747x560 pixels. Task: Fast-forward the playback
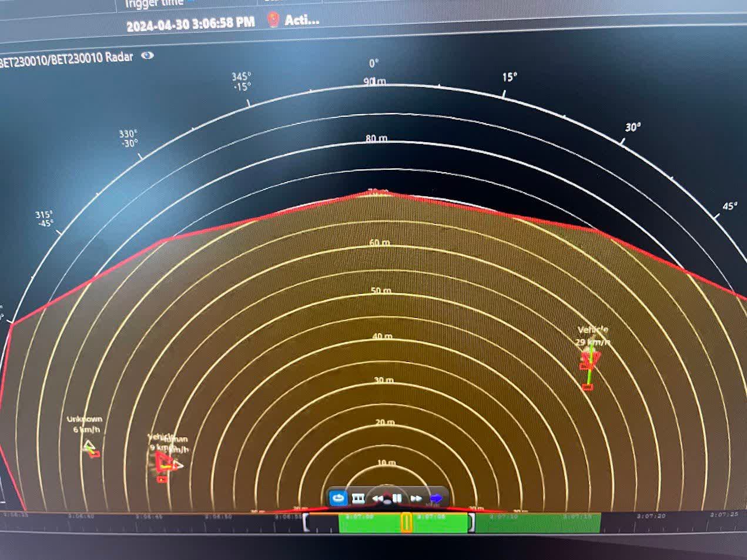click(416, 498)
